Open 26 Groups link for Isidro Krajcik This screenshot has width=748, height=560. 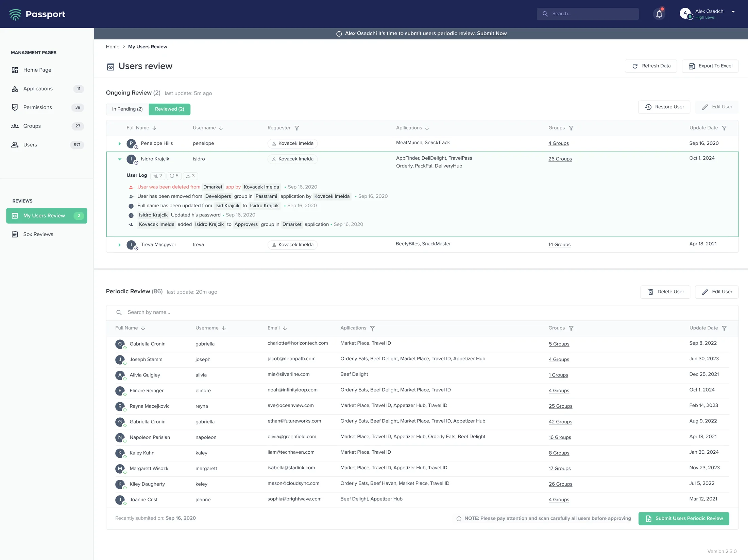(x=560, y=159)
